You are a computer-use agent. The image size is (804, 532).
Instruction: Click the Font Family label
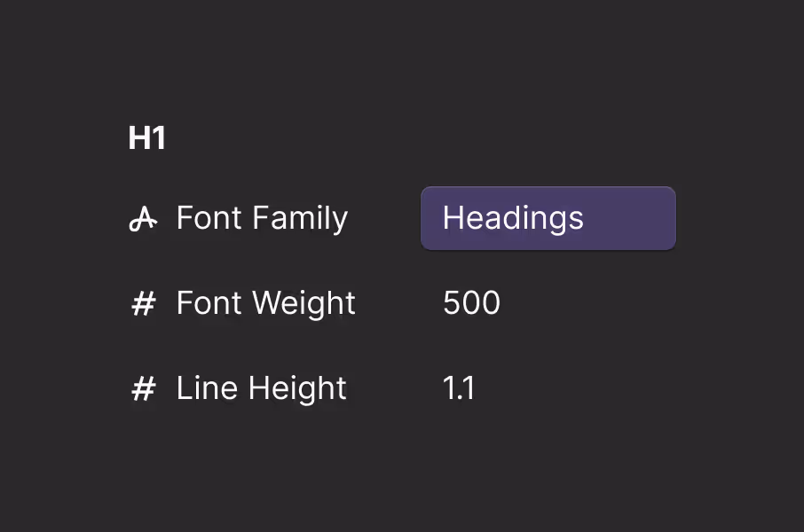(x=262, y=218)
